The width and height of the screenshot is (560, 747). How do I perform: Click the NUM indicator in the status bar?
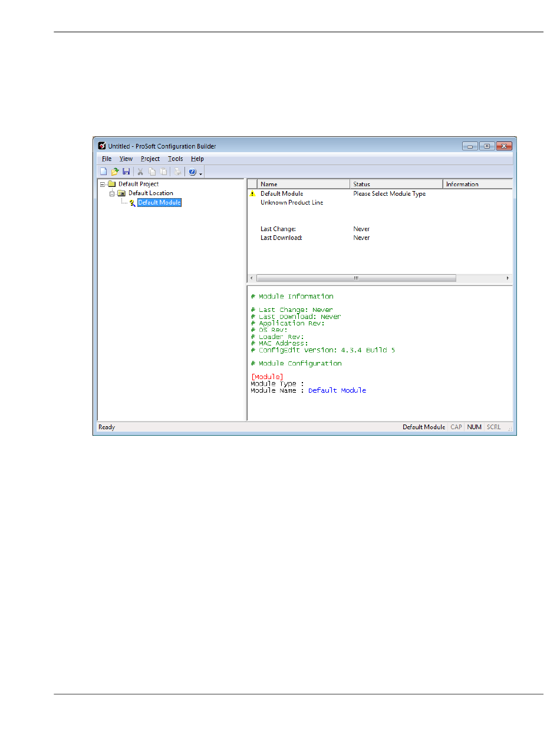(475, 427)
